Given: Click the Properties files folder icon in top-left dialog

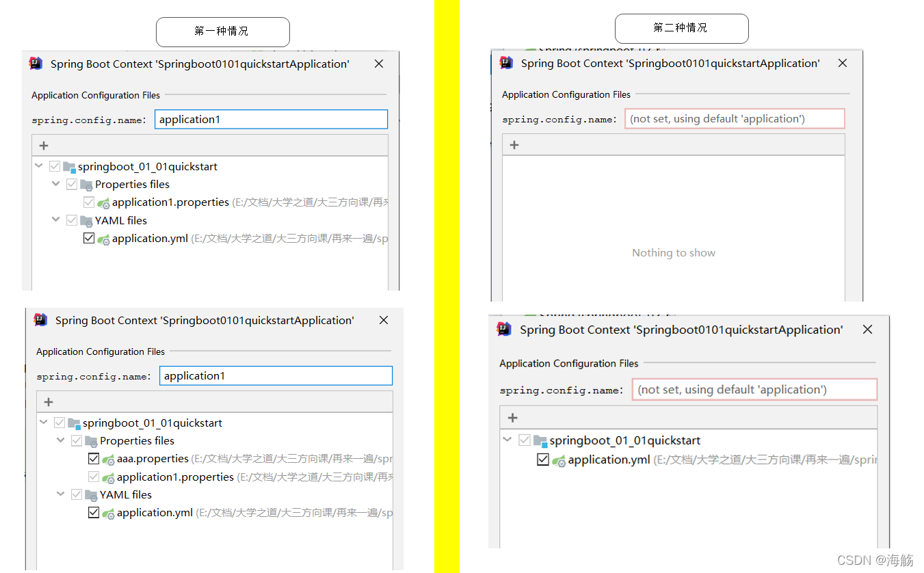Looking at the screenshot, I should 86,185.
